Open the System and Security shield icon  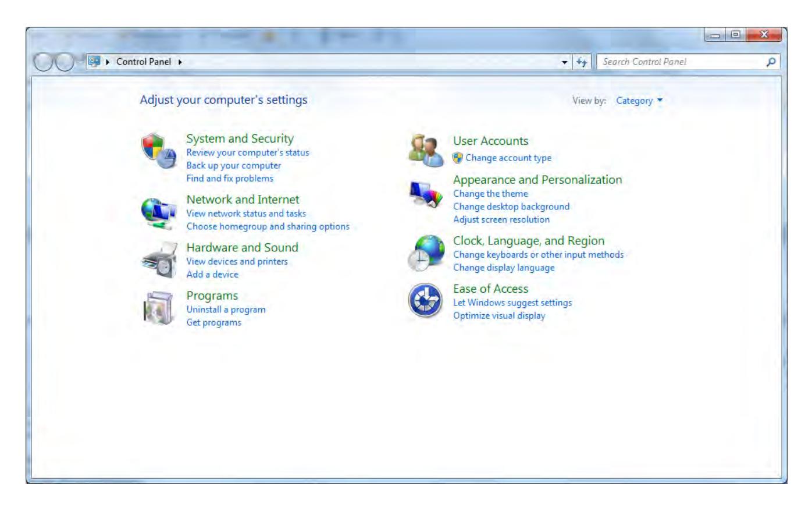pos(158,152)
